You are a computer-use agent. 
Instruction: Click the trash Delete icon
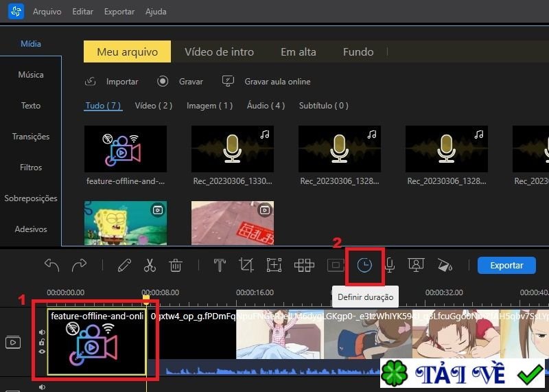click(x=176, y=266)
